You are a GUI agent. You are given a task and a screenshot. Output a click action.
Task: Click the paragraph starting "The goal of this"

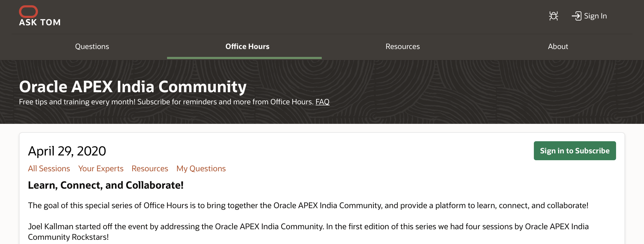[x=308, y=206]
